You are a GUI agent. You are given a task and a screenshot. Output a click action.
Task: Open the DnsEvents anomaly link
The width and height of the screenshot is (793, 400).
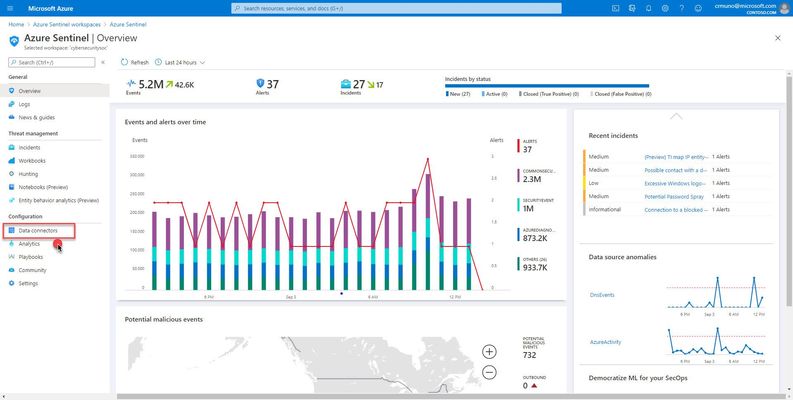[602, 295]
